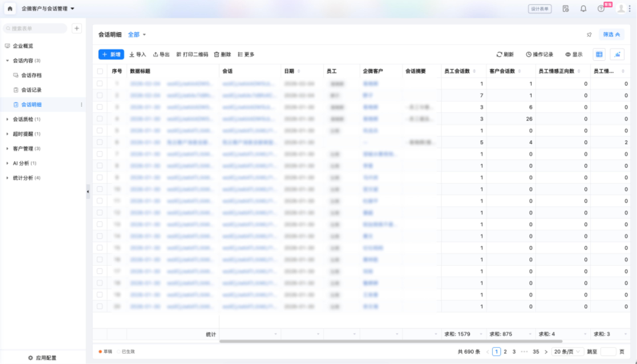Screen dimensions: 637x364
Task: Open 会话存档 in sidebar
Action: click(31, 75)
